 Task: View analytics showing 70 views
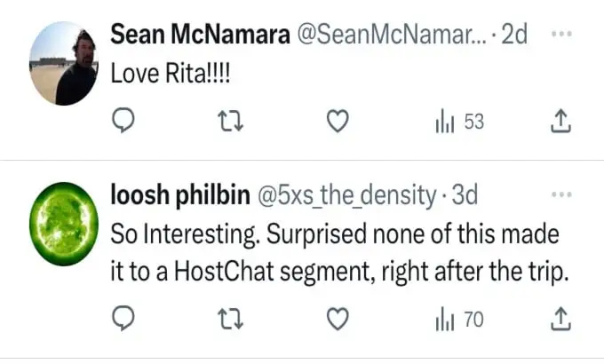pyautogui.click(x=459, y=320)
